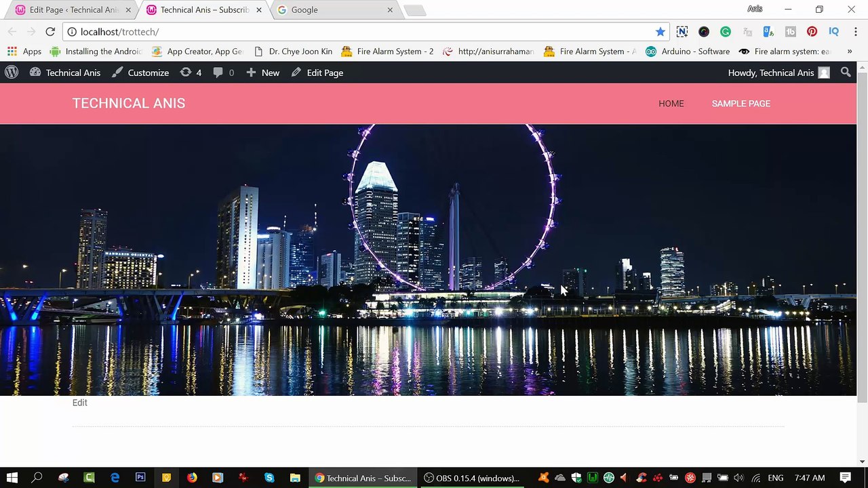
Task: Open App Creator bookmark
Action: [197, 52]
